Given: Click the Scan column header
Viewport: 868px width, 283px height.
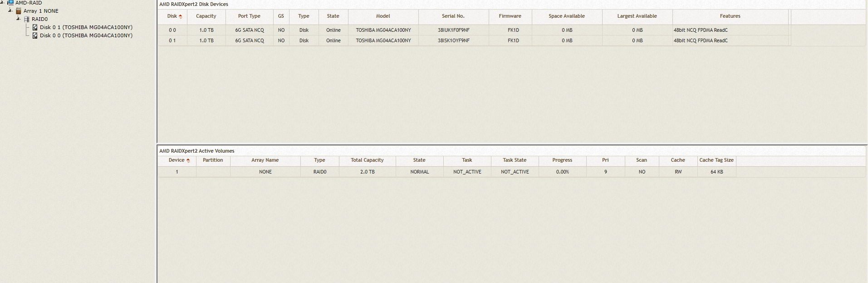Looking at the screenshot, I should [x=642, y=160].
